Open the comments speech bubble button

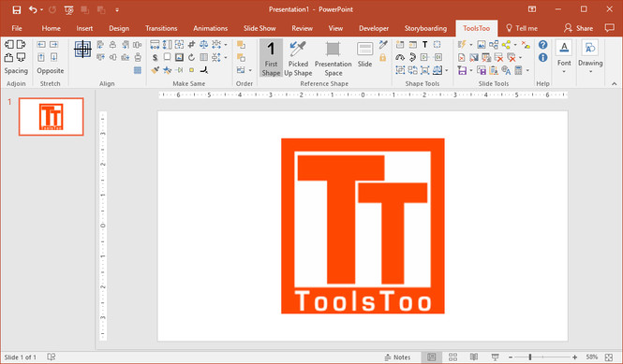point(609,28)
